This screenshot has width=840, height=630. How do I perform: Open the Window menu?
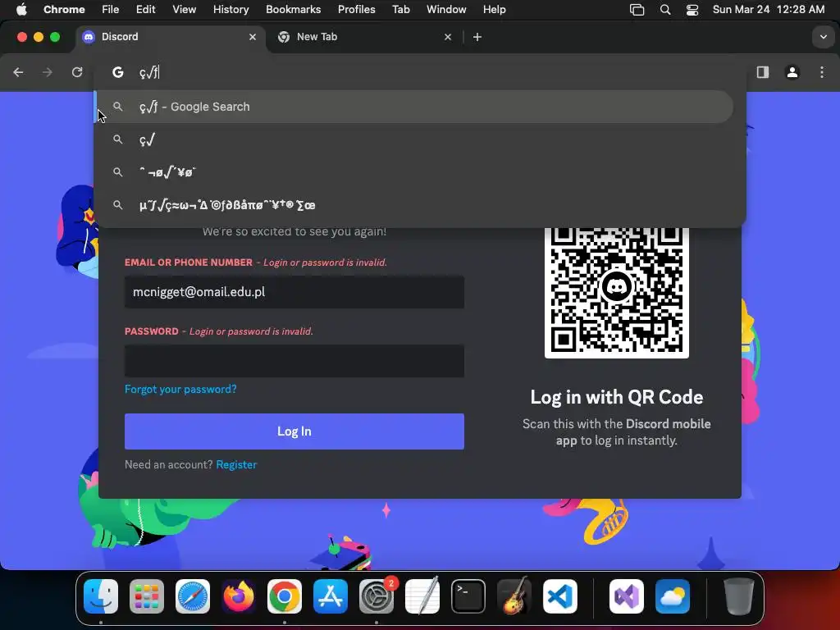click(x=446, y=10)
